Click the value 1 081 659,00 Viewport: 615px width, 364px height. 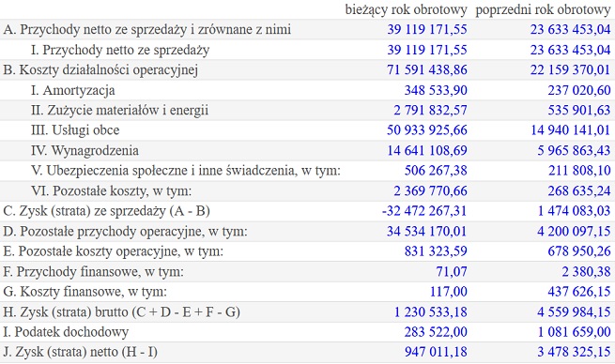tap(574, 332)
